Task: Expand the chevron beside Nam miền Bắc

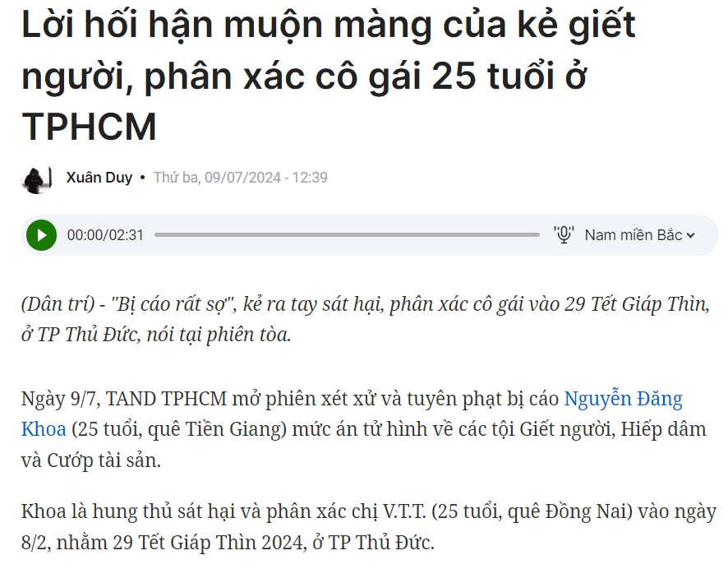Action: tap(691, 235)
